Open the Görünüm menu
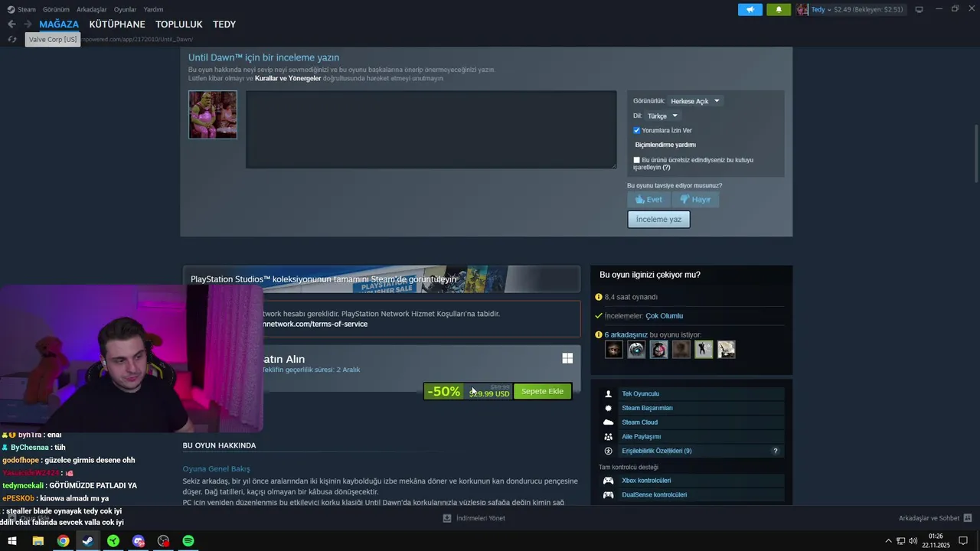Image resolution: width=980 pixels, height=551 pixels. point(56,9)
